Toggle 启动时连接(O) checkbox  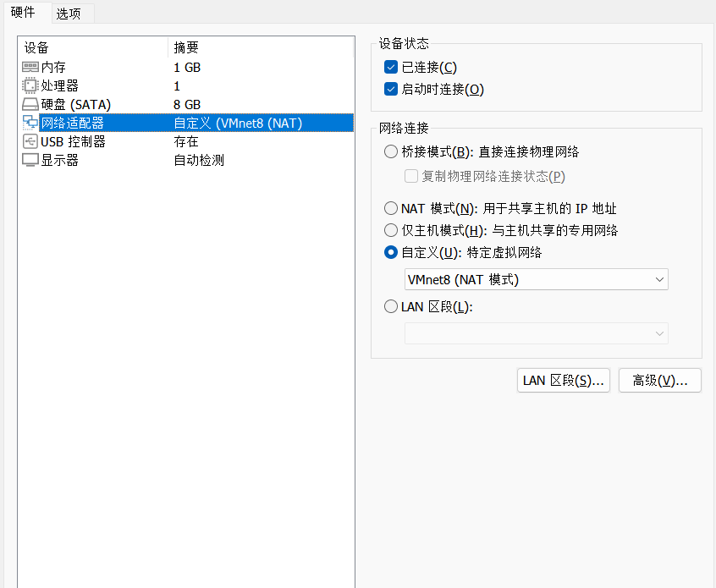click(391, 89)
